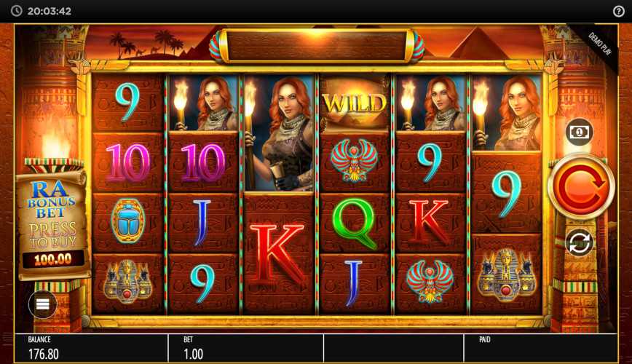Click the blue scarab symbol on reel one
Viewport: 632px width, 364px height.
pyautogui.click(x=127, y=221)
